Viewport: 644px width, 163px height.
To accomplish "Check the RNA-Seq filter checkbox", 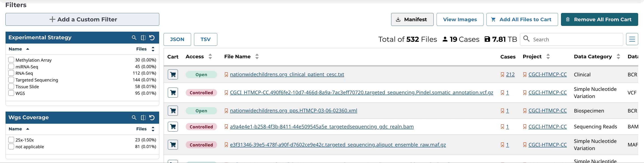I will click(11, 73).
